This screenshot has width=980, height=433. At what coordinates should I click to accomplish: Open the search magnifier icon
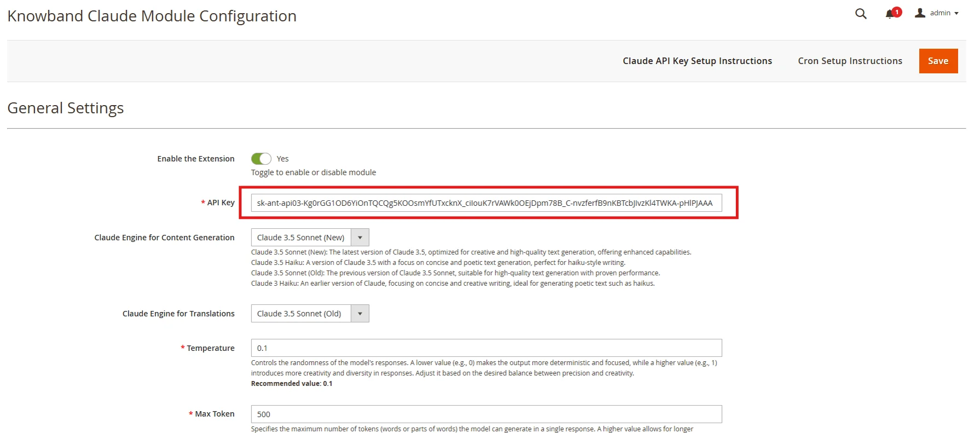(x=861, y=14)
